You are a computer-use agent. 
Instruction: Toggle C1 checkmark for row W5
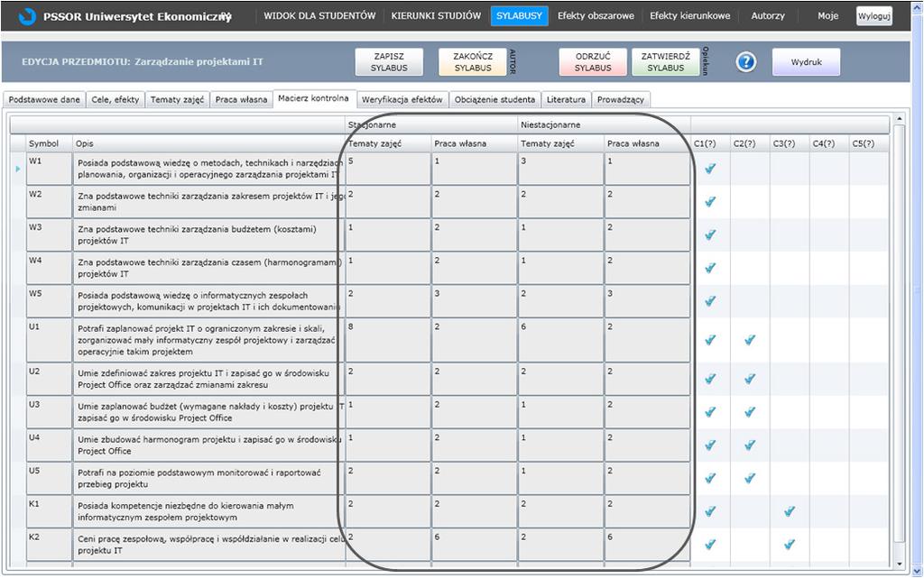(x=710, y=301)
